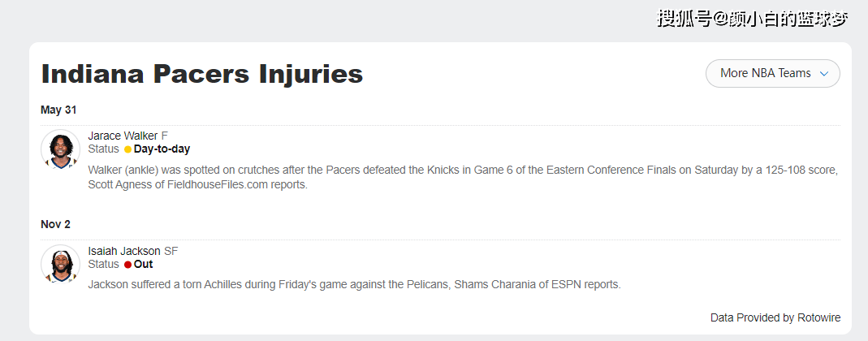Image resolution: width=868 pixels, height=341 pixels.
Task: Click the Out status label
Action: coord(143,265)
